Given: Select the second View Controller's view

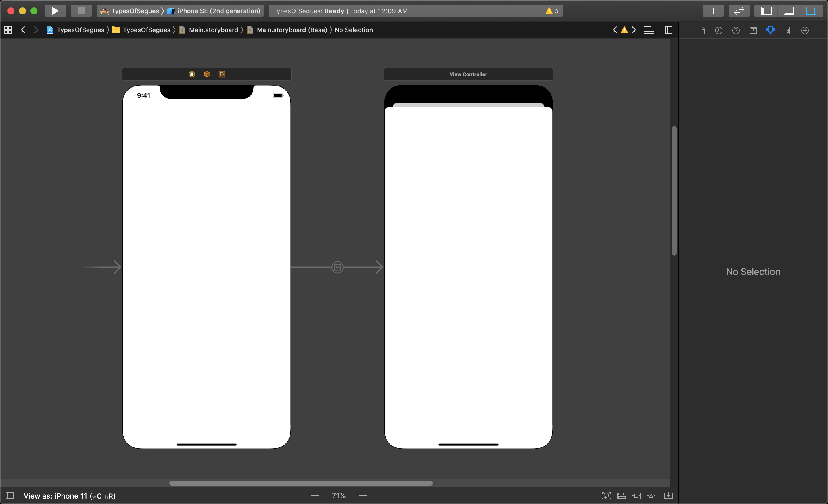Looking at the screenshot, I should [x=468, y=278].
